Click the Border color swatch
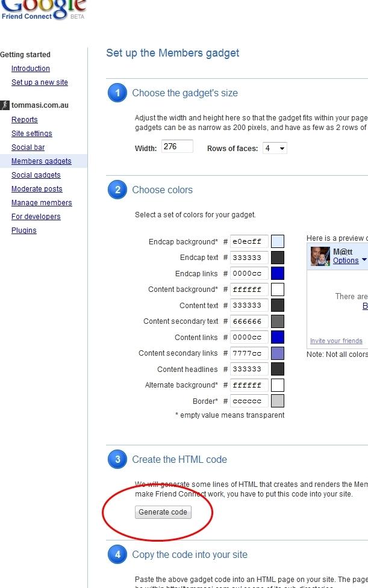 click(x=277, y=401)
